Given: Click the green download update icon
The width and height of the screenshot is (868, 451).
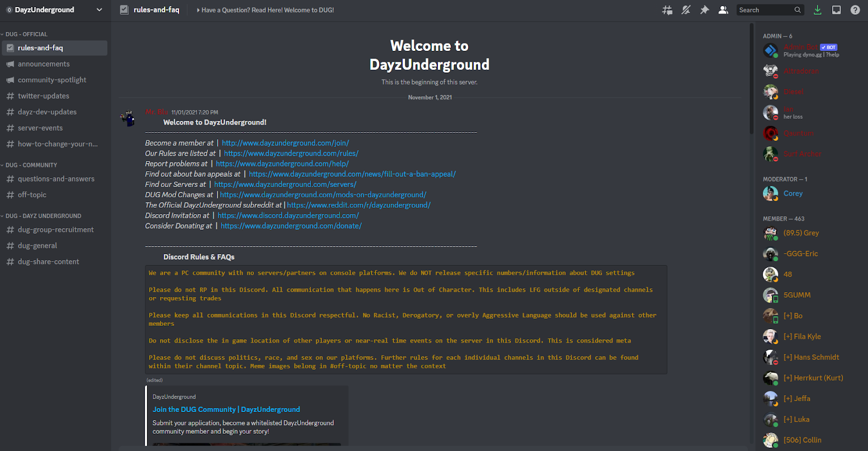Looking at the screenshot, I should pos(818,10).
